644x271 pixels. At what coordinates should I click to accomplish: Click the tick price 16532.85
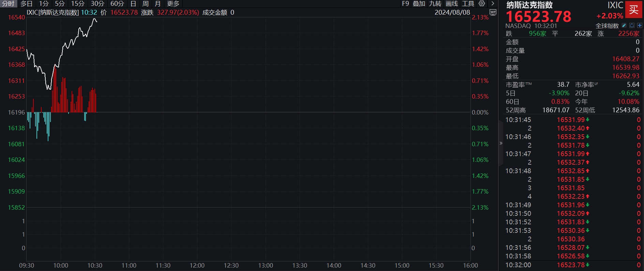pyautogui.click(x=571, y=171)
